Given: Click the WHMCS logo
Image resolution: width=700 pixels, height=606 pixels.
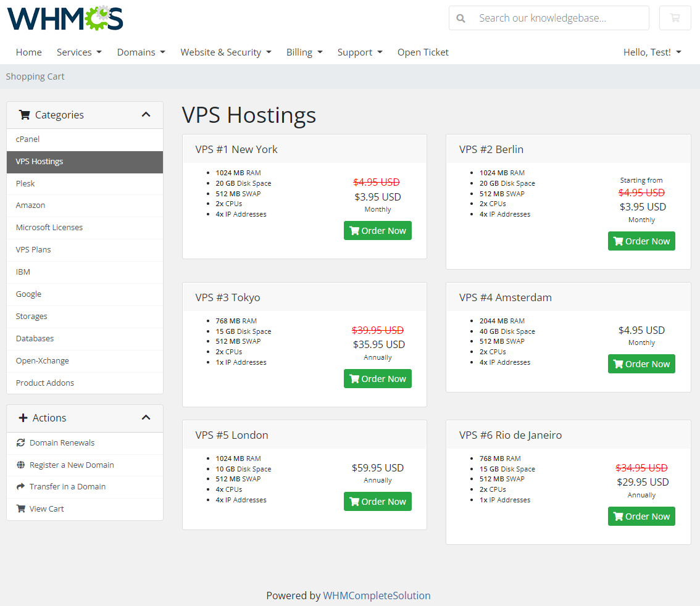Looking at the screenshot, I should click(x=64, y=18).
